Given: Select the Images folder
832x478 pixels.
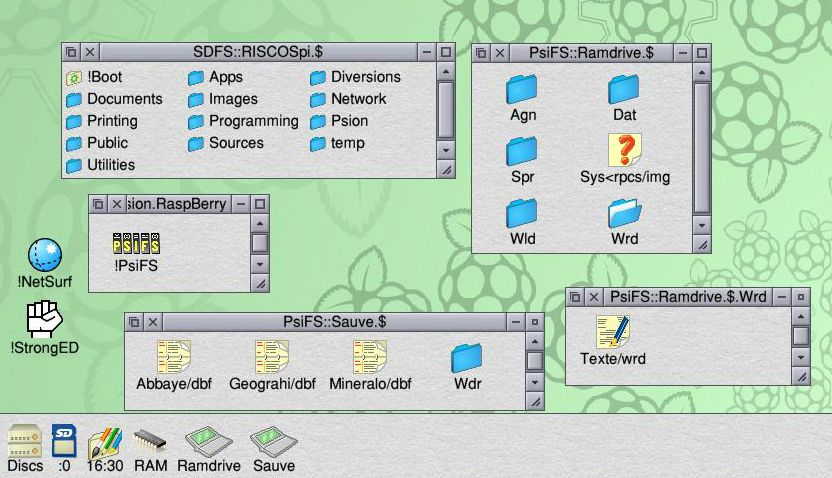Looking at the screenshot, I should coord(223,99).
